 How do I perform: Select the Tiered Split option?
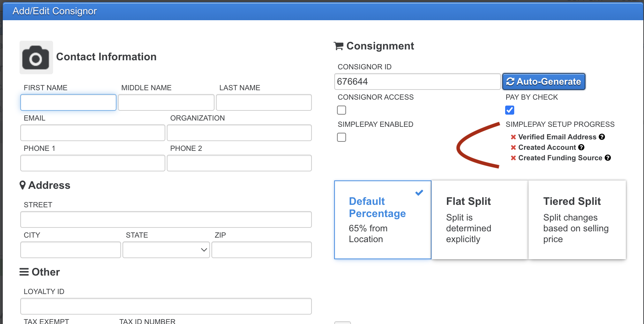coord(577,220)
